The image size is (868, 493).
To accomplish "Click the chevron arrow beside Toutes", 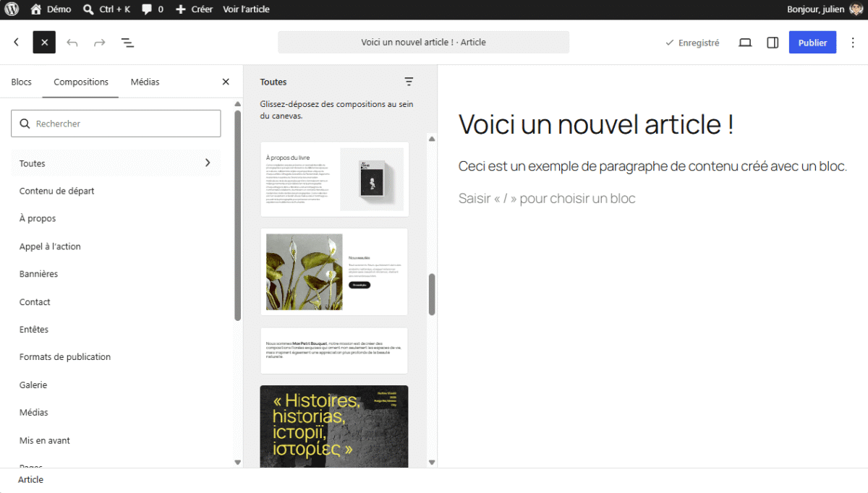I will [x=208, y=163].
